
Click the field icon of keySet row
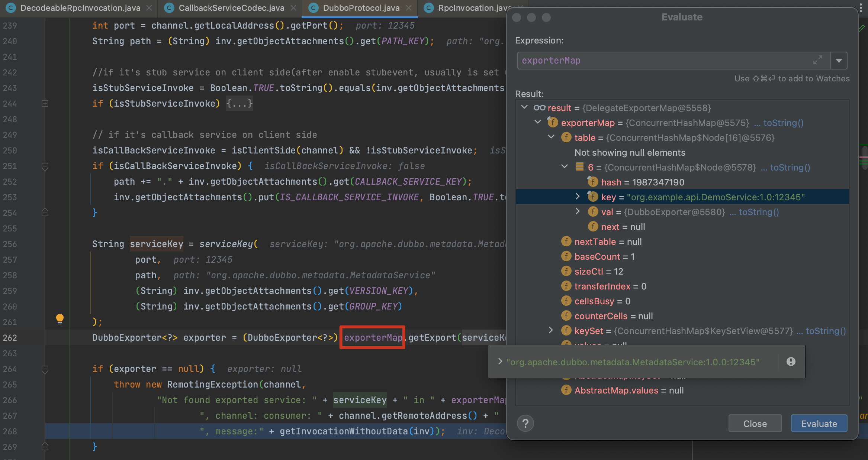click(566, 331)
